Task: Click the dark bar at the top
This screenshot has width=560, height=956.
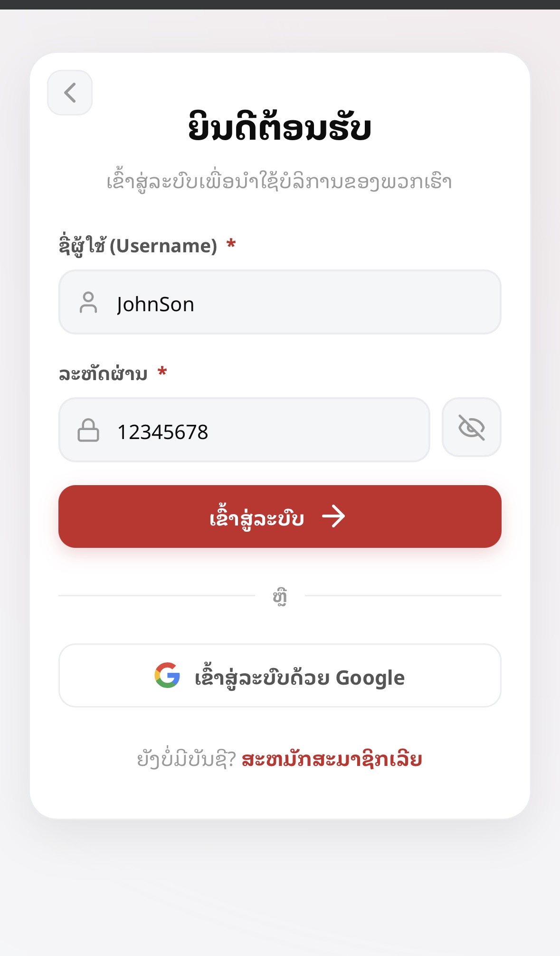Action: tap(280, 4)
